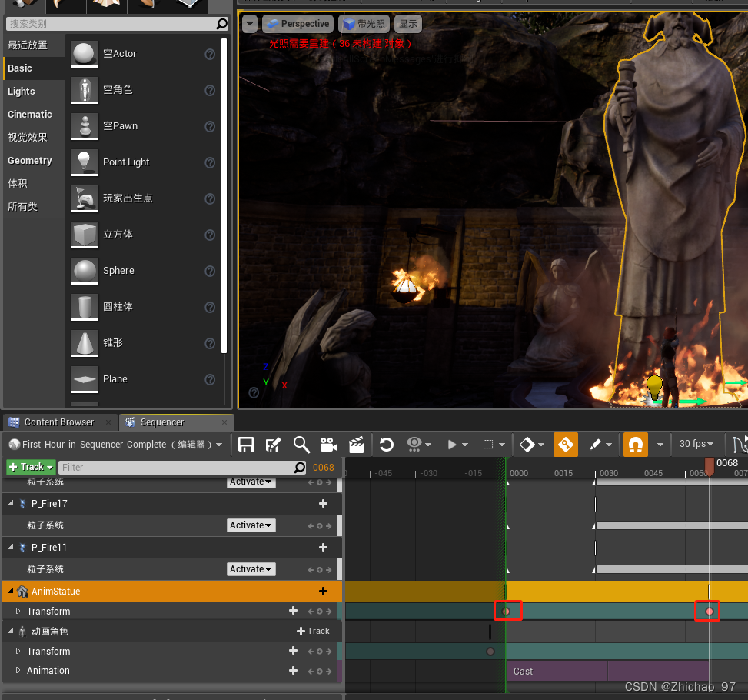This screenshot has width=748, height=700.
Task: Click the Create Camera icon in Sequencer
Action: (328, 445)
